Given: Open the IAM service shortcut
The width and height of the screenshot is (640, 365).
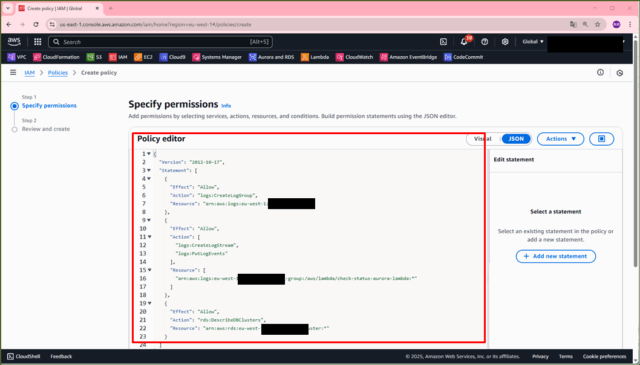Looking at the screenshot, I should point(118,57).
